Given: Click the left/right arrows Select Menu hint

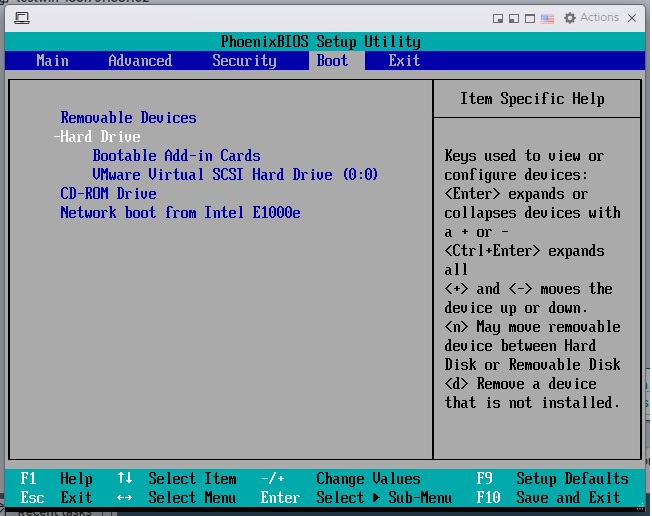Looking at the screenshot, I should coord(177,498).
